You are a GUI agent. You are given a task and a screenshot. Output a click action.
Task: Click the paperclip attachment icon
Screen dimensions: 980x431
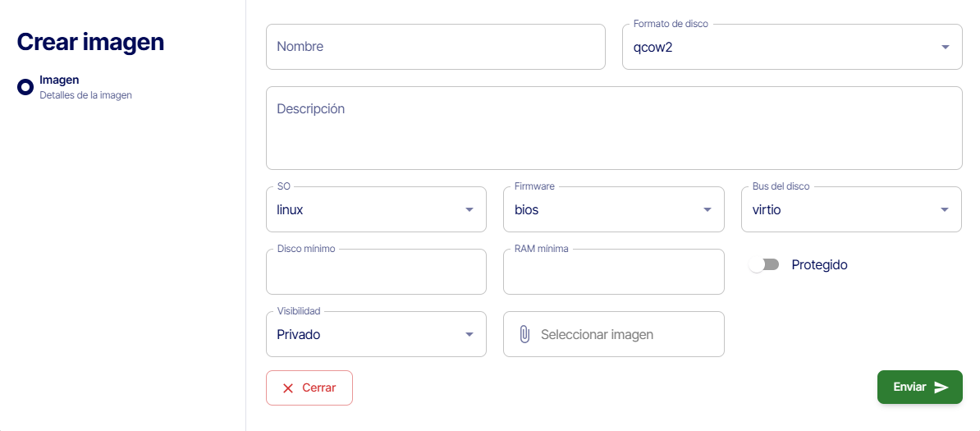tap(524, 334)
